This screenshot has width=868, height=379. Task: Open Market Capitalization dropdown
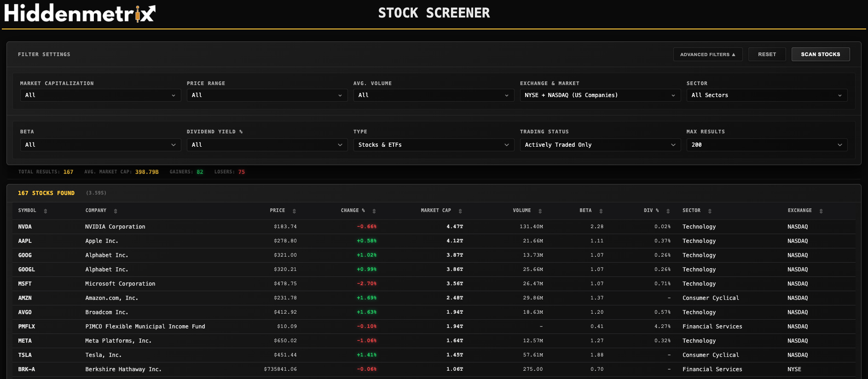[x=100, y=95]
